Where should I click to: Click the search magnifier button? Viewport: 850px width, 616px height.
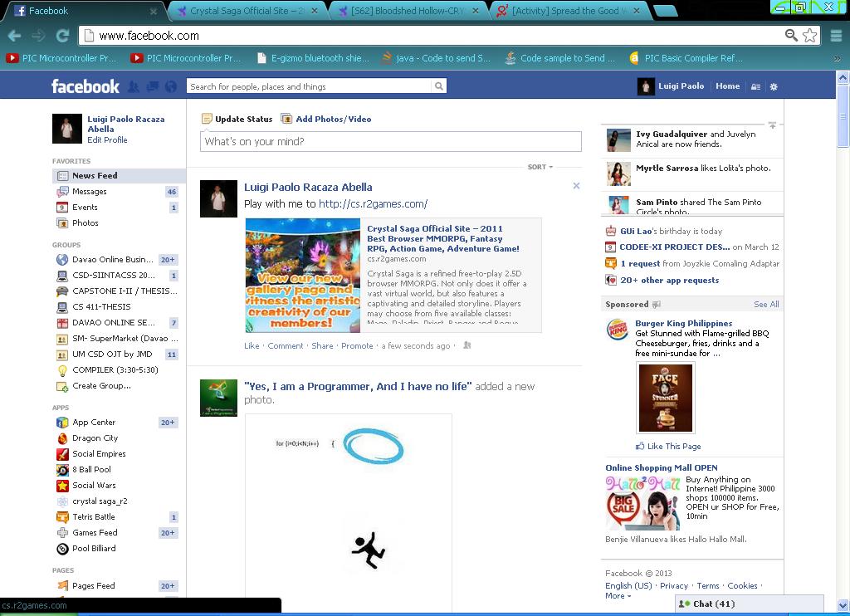click(x=439, y=86)
